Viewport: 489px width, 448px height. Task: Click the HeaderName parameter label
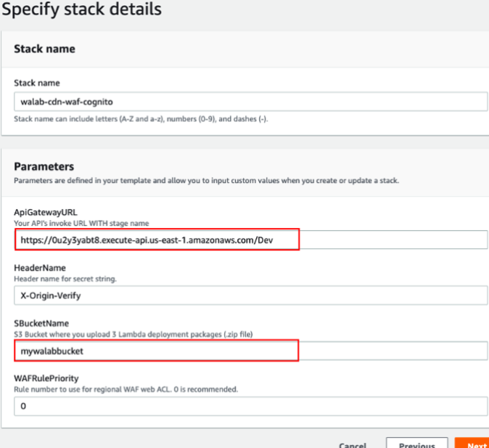pos(40,268)
